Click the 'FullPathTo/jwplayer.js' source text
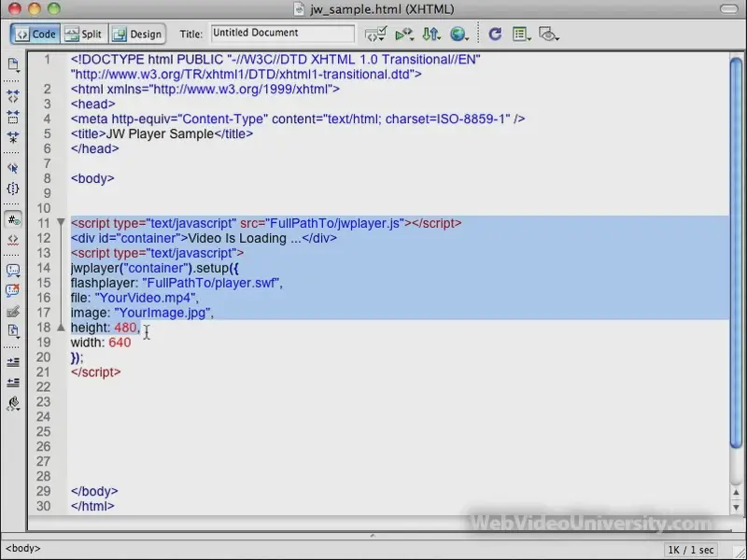Viewport: 747px width, 560px height. (x=335, y=223)
